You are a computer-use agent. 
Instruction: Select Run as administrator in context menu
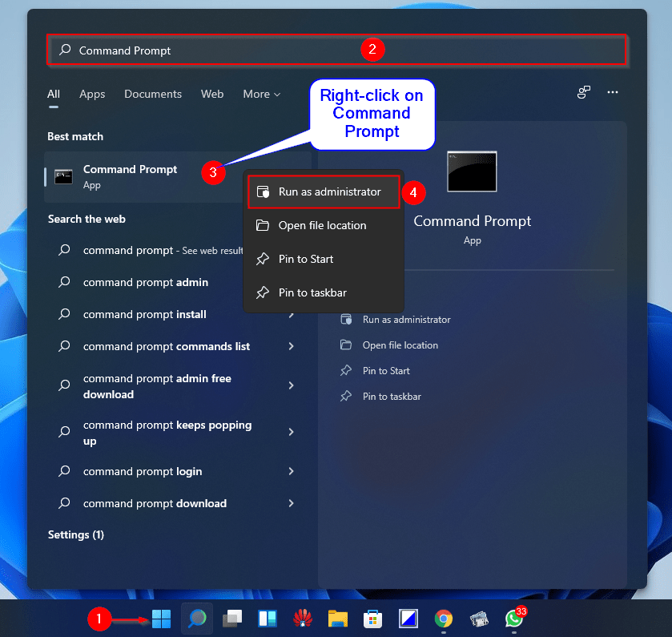tap(324, 192)
